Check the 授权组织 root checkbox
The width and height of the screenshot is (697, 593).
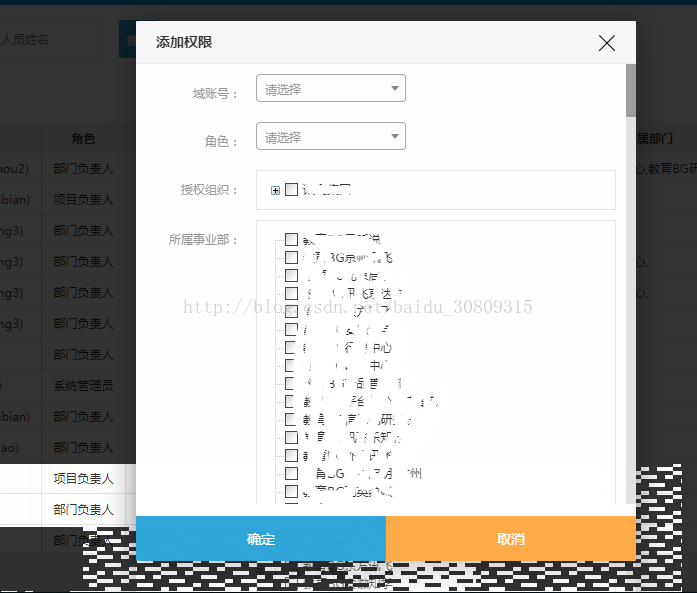click(x=291, y=190)
